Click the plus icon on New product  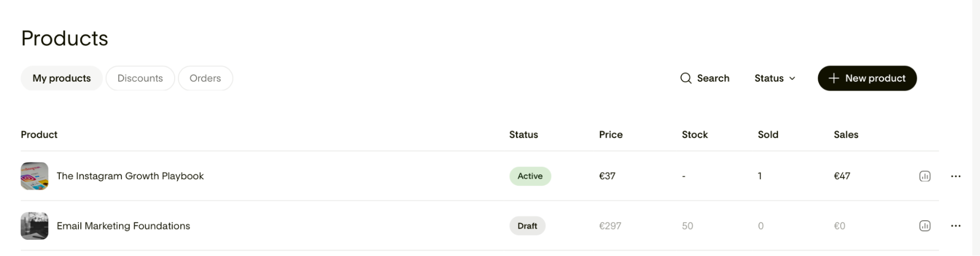point(833,78)
